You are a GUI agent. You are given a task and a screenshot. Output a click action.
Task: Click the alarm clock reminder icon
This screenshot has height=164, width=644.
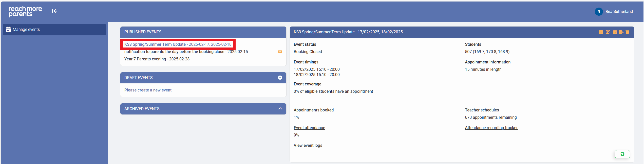coord(615,32)
